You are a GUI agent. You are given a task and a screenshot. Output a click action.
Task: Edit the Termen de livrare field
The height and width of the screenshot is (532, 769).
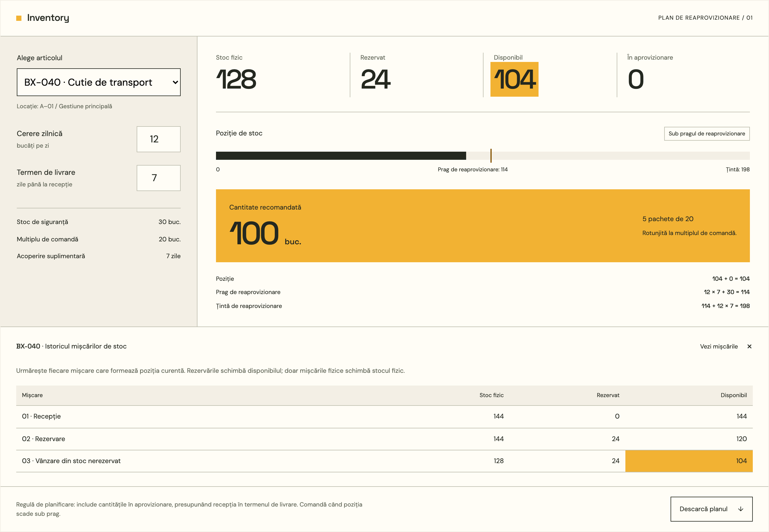click(x=159, y=178)
